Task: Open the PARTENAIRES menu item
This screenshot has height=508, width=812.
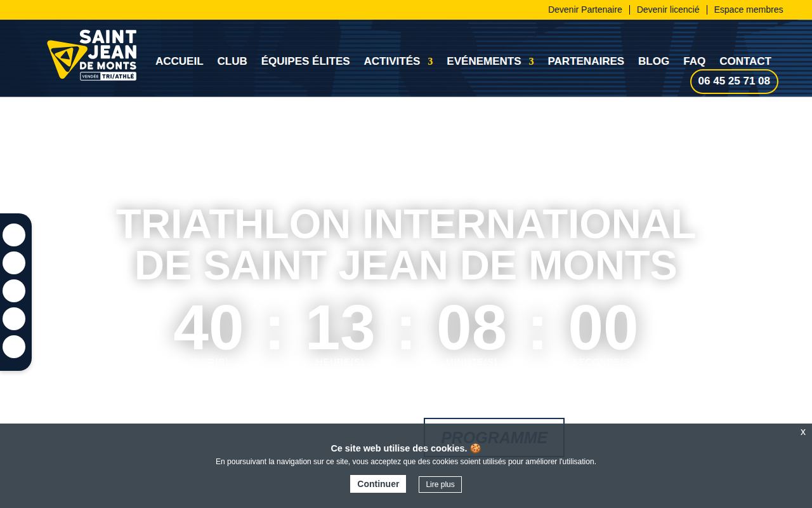Action: click(x=586, y=62)
